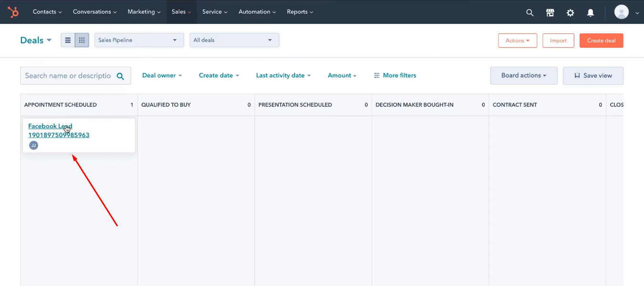Click the Create deal button
Image resolution: width=644 pixels, height=286 pixels.
click(601, 41)
